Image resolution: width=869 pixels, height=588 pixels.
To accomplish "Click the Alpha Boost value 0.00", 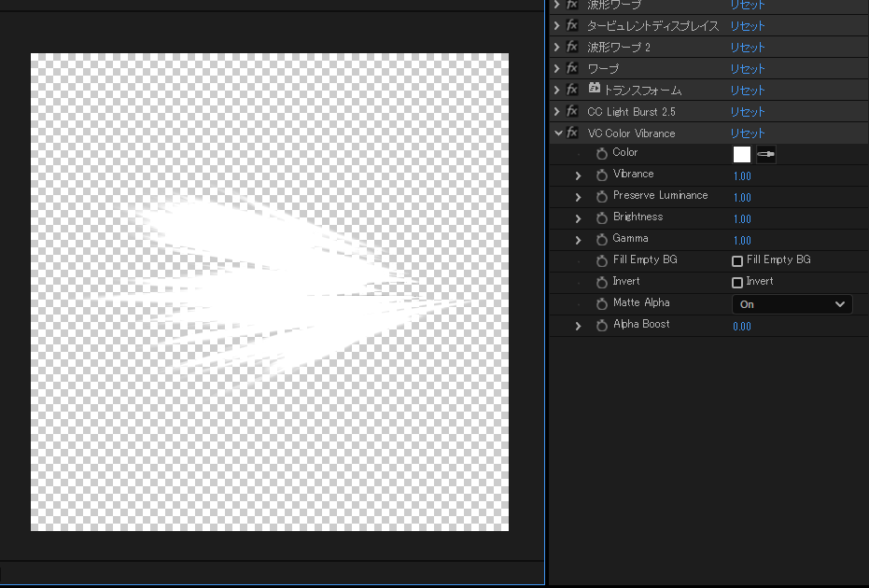I will tap(742, 327).
